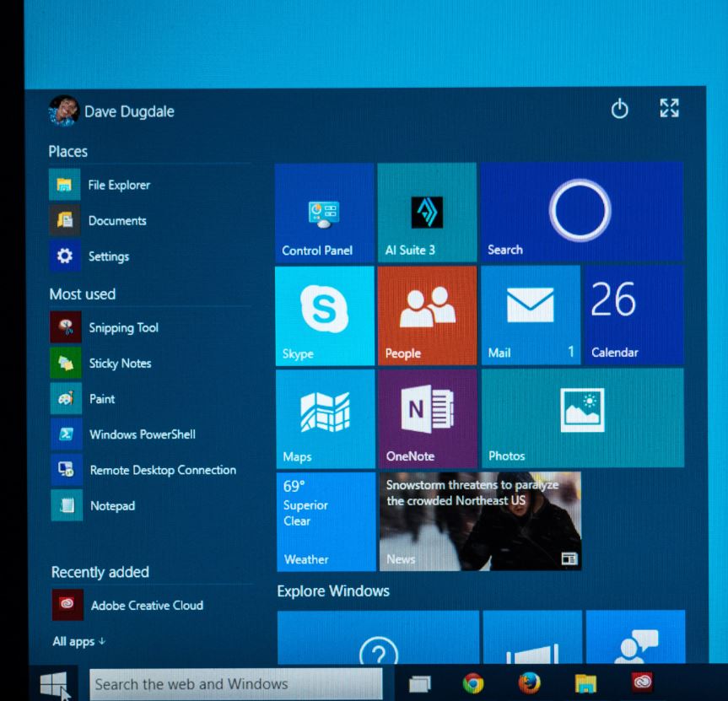Open Creative Cloud from the taskbar
728x701 pixels.
click(x=643, y=682)
